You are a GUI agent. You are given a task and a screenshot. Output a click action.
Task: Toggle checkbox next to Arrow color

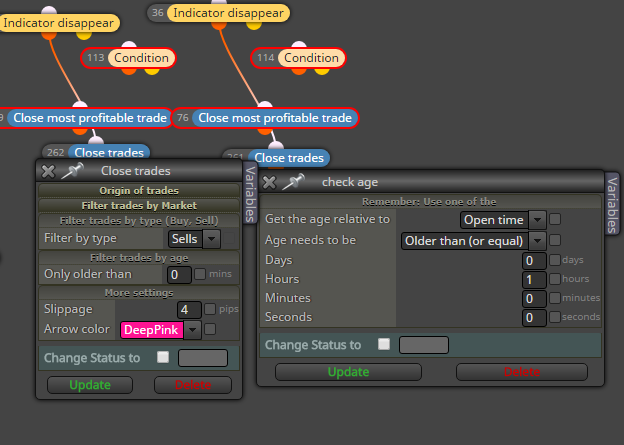tap(210, 329)
